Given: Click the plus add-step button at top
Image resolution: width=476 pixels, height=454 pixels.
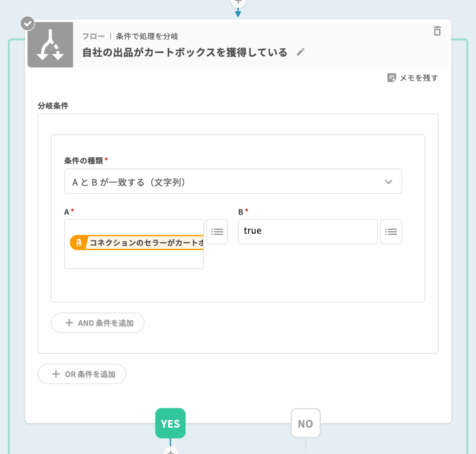Looking at the screenshot, I should click(238, 2).
